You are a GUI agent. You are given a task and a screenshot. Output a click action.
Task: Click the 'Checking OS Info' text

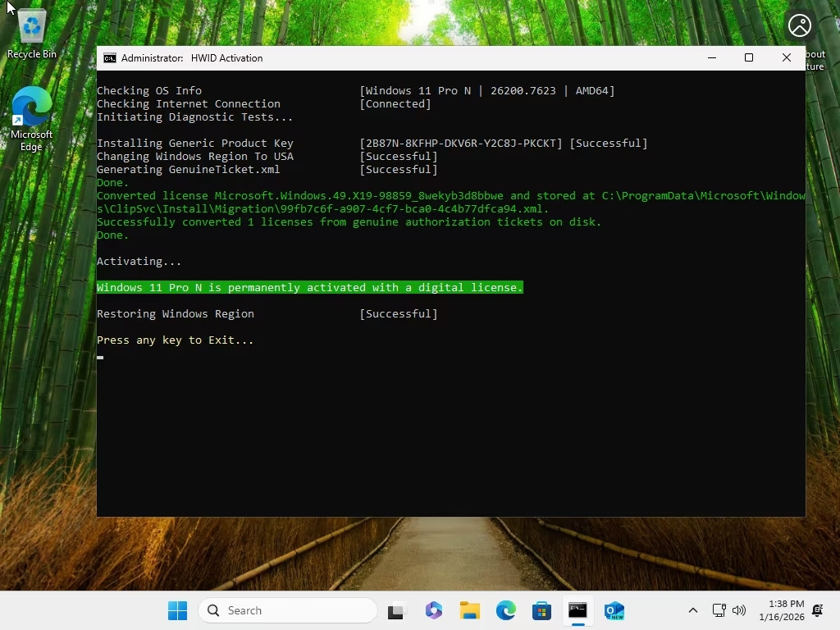point(149,90)
